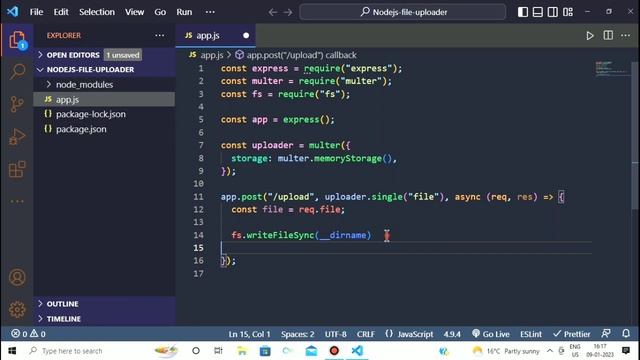This screenshot has height=360, width=640.
Task: Change indentation via Spaces: 2
Action: (x=298, y=334)
